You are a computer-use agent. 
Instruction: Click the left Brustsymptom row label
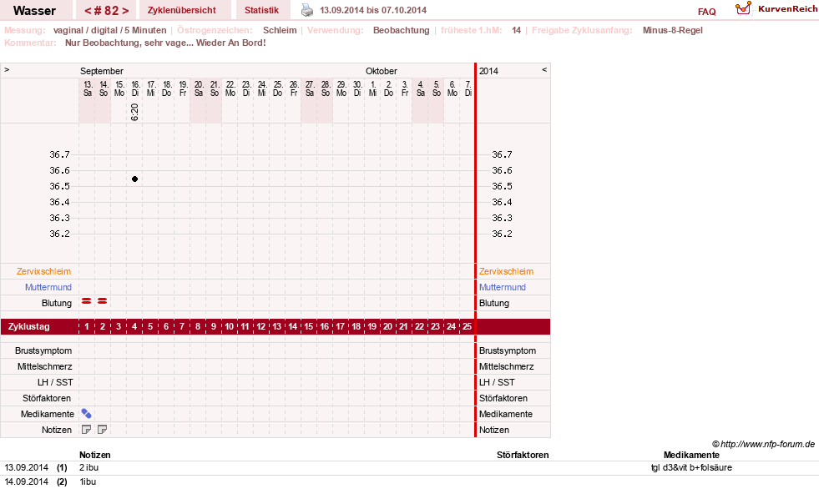[x=43, y=350]
